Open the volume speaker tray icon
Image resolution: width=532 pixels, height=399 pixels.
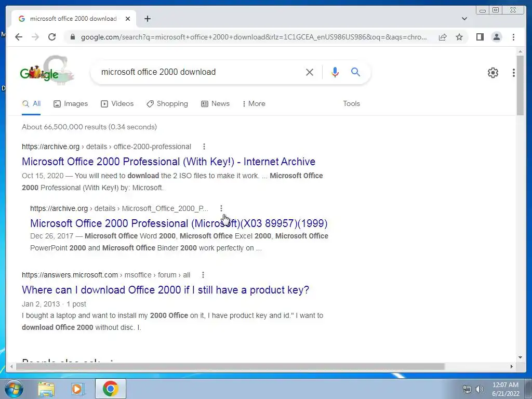pyautogui.click(x=480, y=389)
